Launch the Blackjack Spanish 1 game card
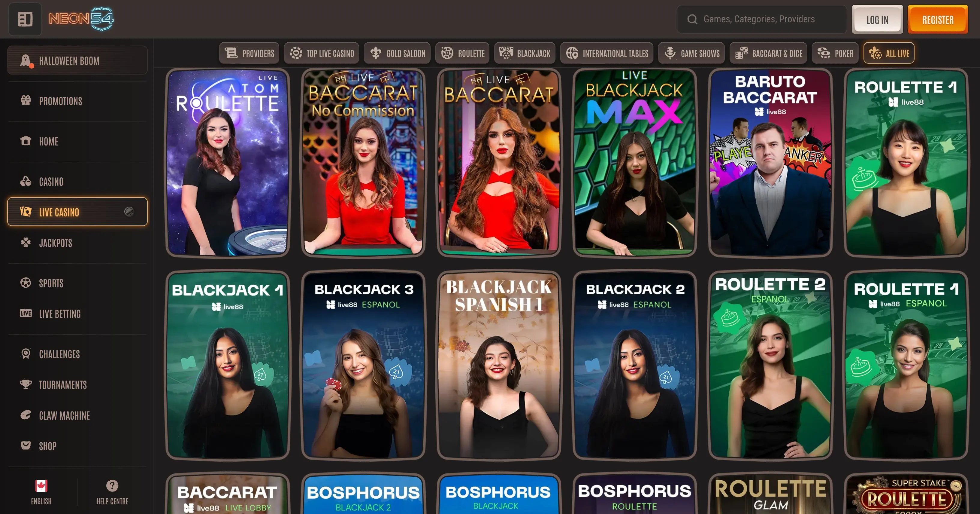 click(x=499, y=365)
